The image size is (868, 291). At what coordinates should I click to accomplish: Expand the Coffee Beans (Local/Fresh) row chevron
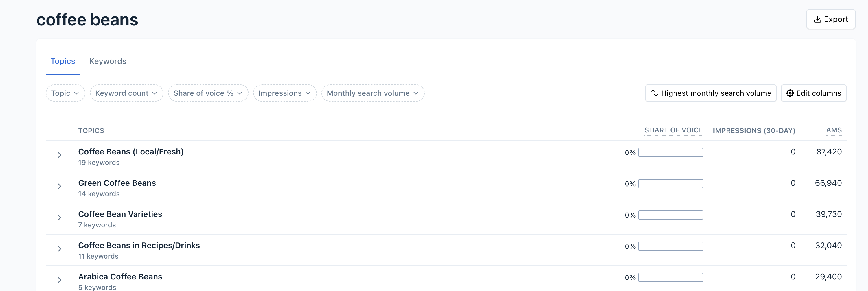click(59, 155)
